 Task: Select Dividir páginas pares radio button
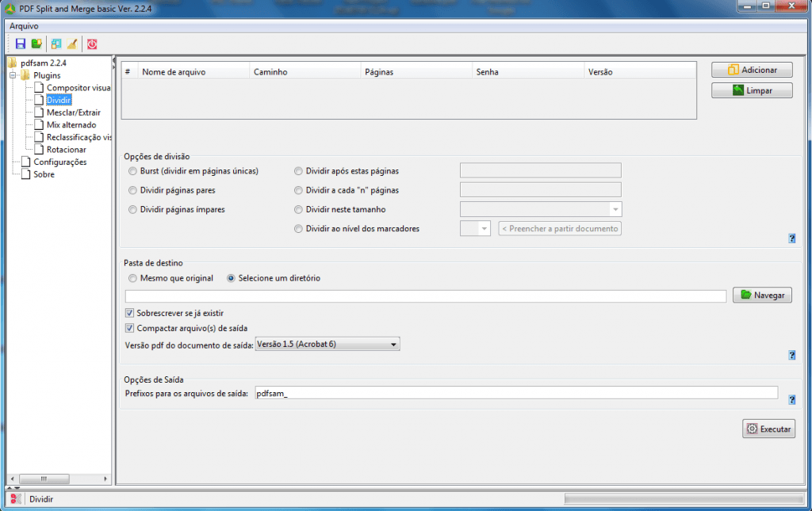point(132,190)
